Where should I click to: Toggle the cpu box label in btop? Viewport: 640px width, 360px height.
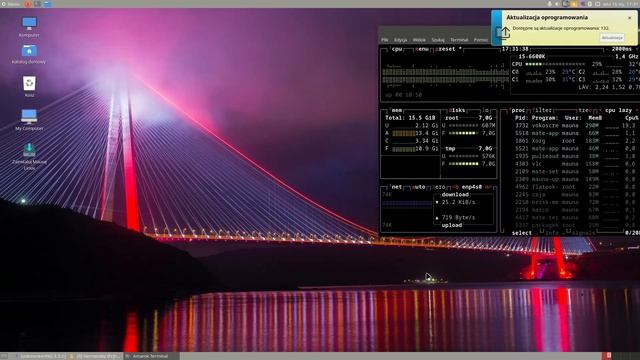coord(397,49)
